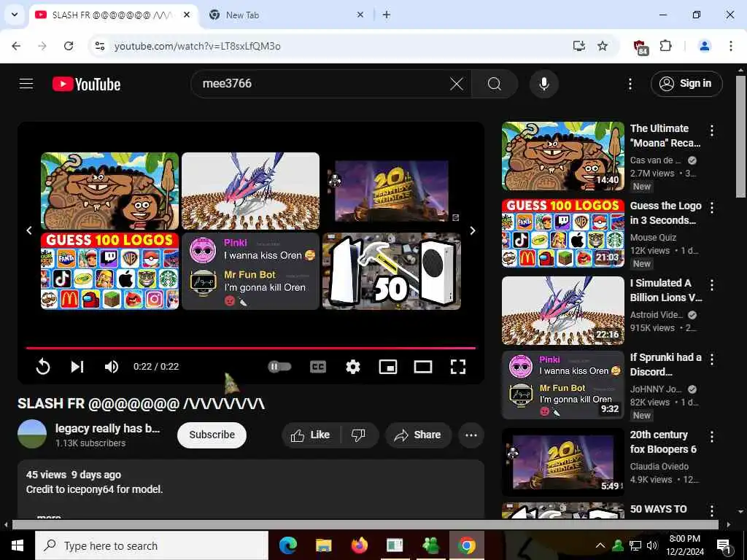Open I Simulated A Billion Lions title
747x560 pixels.
tap(666, 290)
